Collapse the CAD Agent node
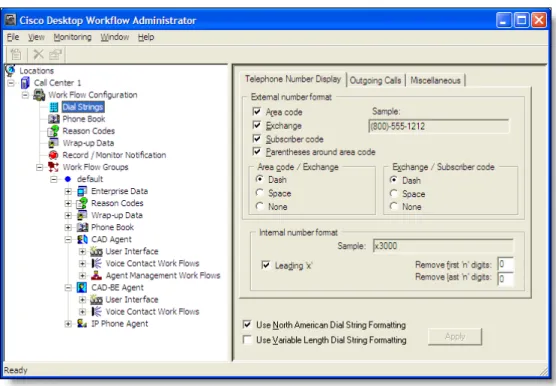 coord(68,240)
